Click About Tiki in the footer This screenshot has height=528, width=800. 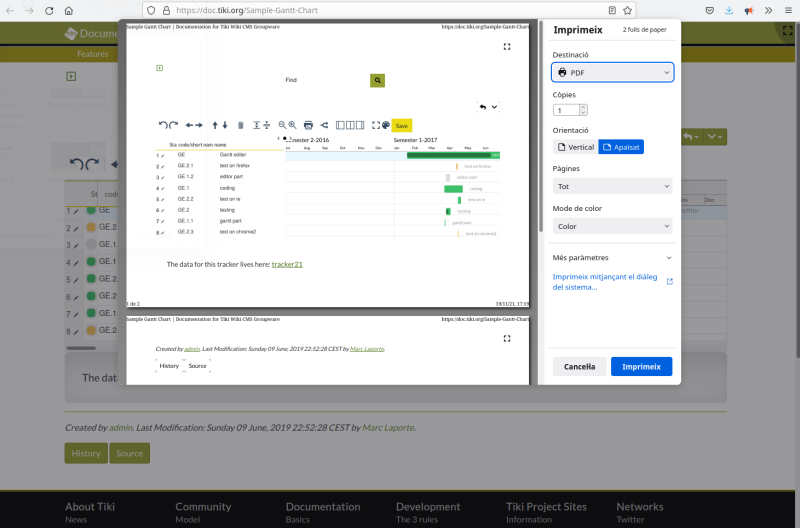click(x=90, y=507)
